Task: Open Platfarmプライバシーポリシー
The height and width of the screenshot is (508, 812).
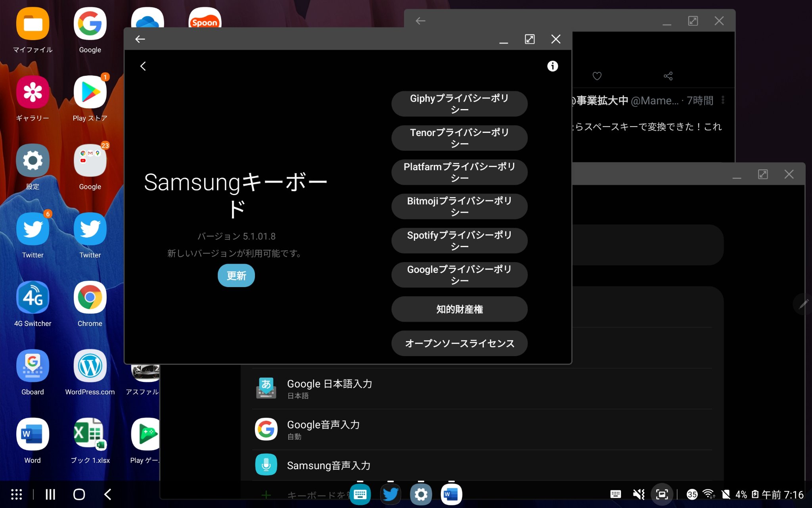Action: [x=460, y=172]
